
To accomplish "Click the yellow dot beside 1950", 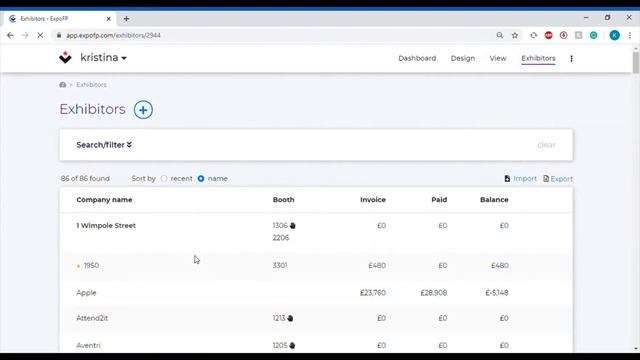I will 78,266.
